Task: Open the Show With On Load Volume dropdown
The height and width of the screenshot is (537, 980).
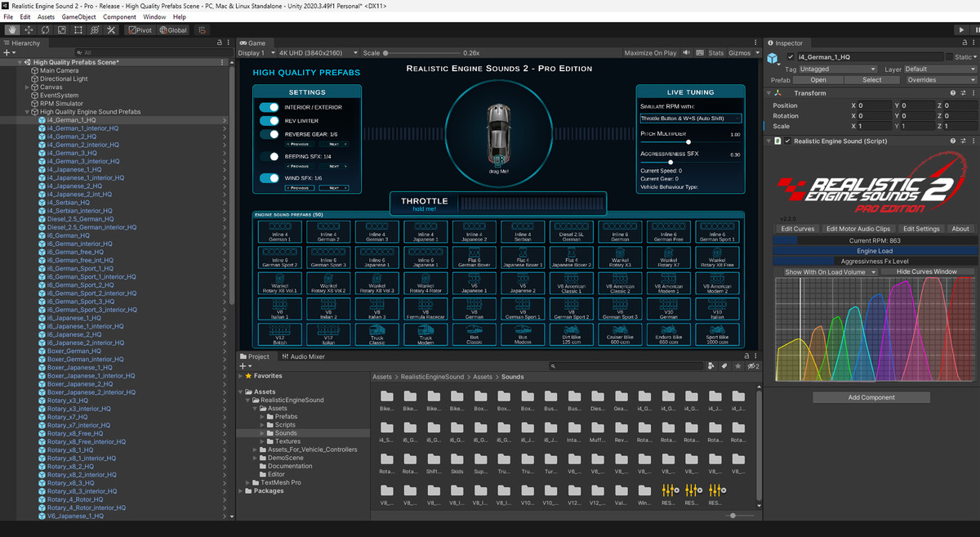Action: (x=829, y=271)
